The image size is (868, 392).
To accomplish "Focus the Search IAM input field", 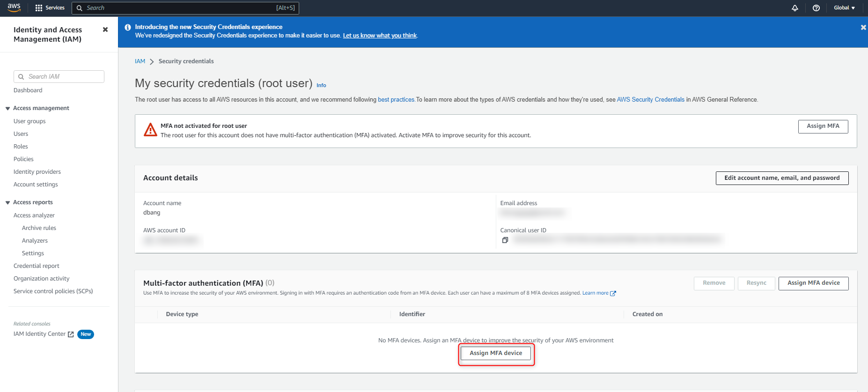I will point(59,77).
